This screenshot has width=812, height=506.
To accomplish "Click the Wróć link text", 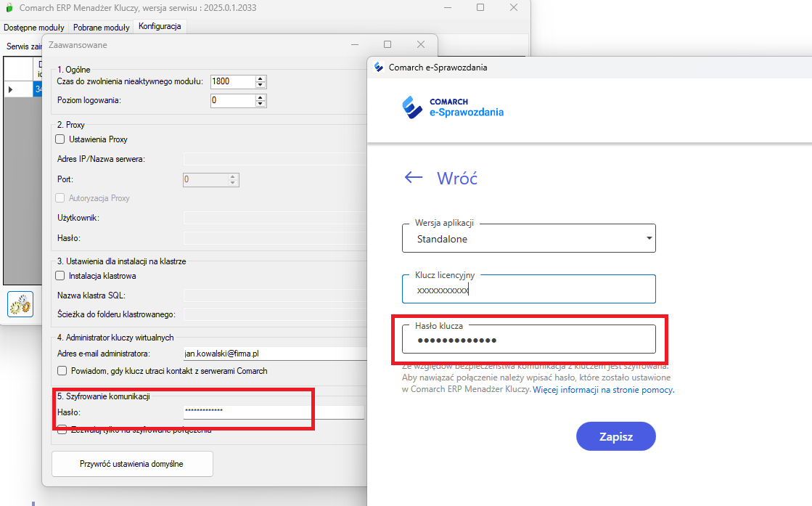I will click(456, 178).
